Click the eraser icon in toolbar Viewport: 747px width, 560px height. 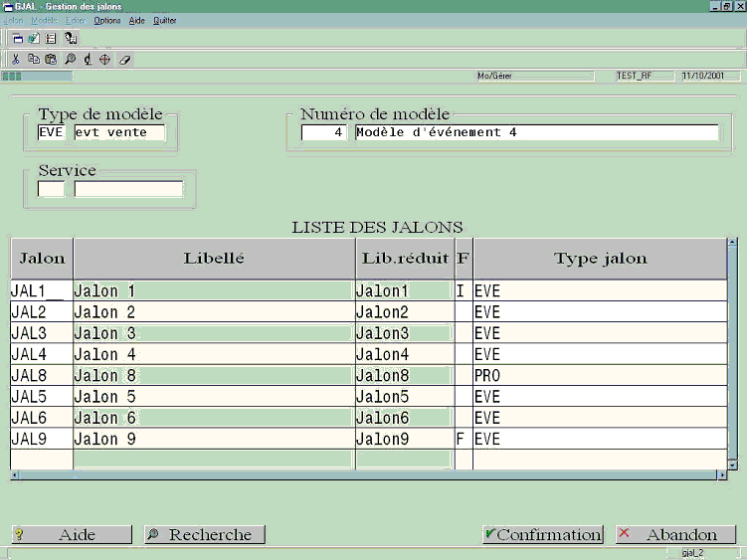(x=124, y=60)
